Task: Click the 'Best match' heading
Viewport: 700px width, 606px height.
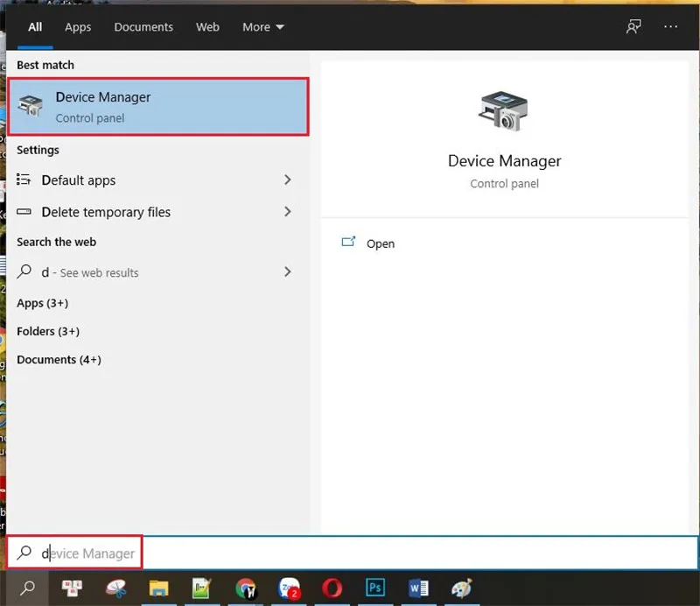Action: coord(45,65)
